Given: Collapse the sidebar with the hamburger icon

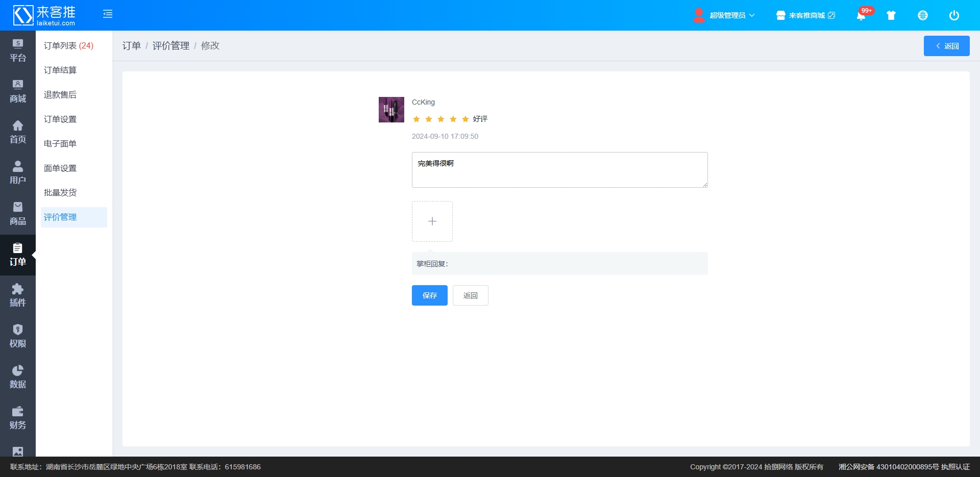Looking at the screenshot, I should (107, 14).
